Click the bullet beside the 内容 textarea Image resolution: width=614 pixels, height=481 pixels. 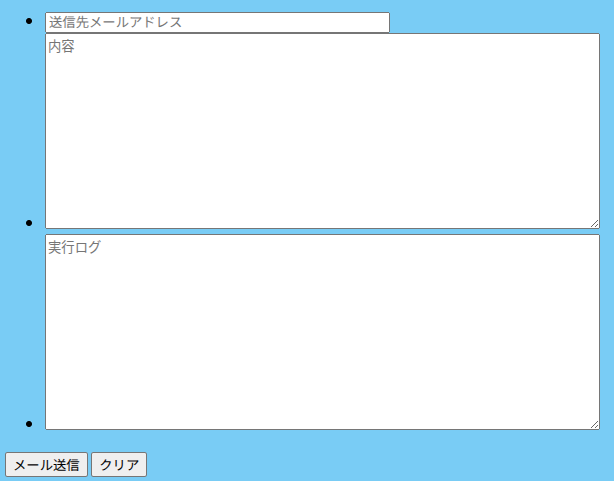(x=29, y=223)
